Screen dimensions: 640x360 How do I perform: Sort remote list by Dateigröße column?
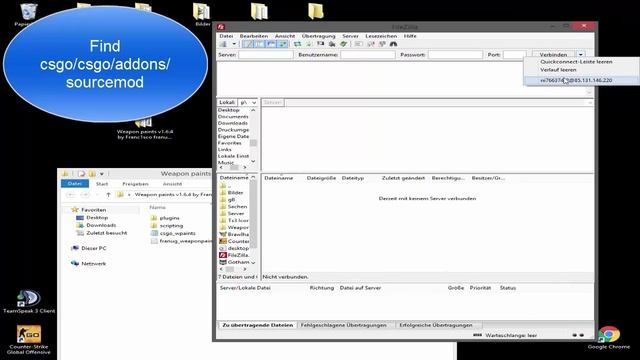click(x=321, y=178)
